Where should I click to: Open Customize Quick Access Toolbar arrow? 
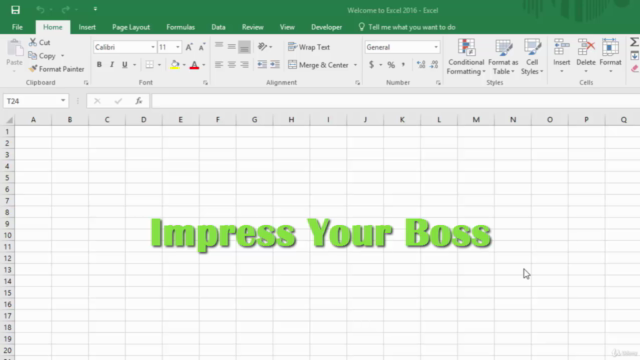click(95, 9)
